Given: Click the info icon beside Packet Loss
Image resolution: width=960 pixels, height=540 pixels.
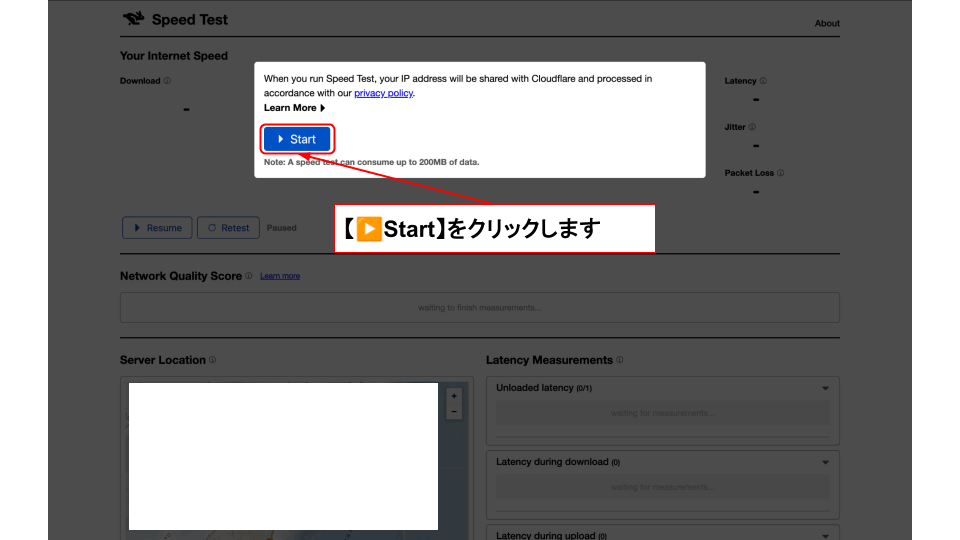Looking at the screenshot, I should pos(780,173).
